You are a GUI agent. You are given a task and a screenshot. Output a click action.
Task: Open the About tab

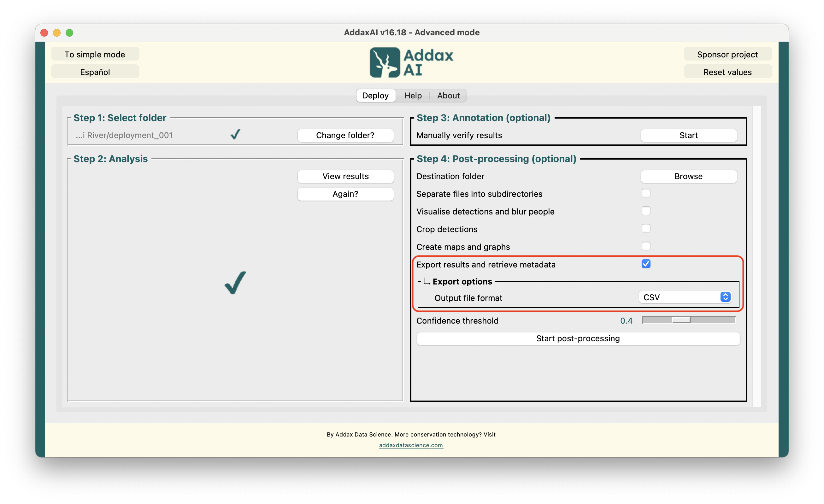(x=448, y=96)
